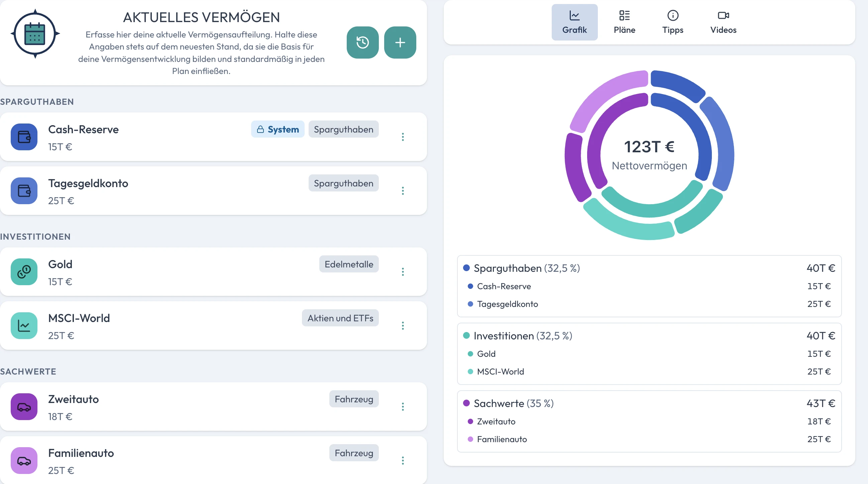Click the Familienauto car icon

tap(24, 461)
